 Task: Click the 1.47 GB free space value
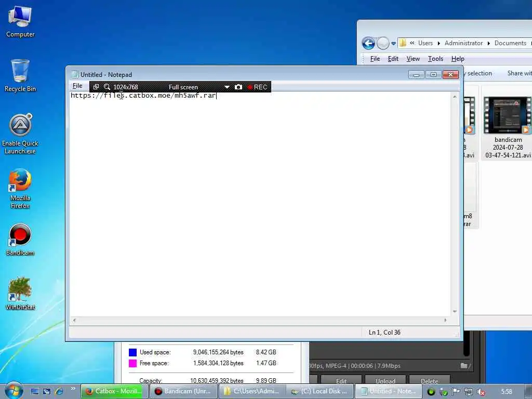click(x=266, y=363)
